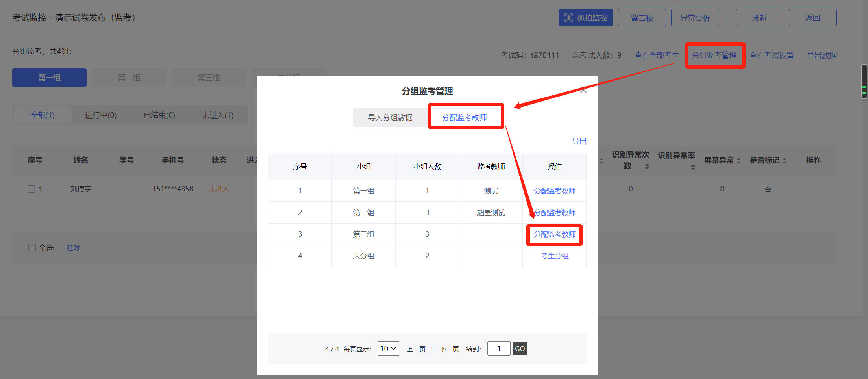Click 未进入 status of 刘博宇

(x=218, y=189)
